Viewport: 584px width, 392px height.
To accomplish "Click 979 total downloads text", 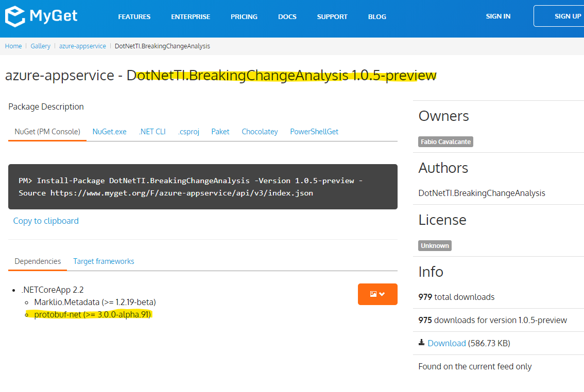I will click(x=456, y=297).
